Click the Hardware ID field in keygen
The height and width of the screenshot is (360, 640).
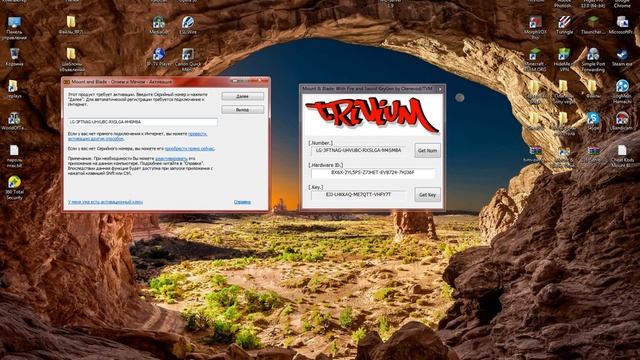pyautogui.click(x=372, y=173)
